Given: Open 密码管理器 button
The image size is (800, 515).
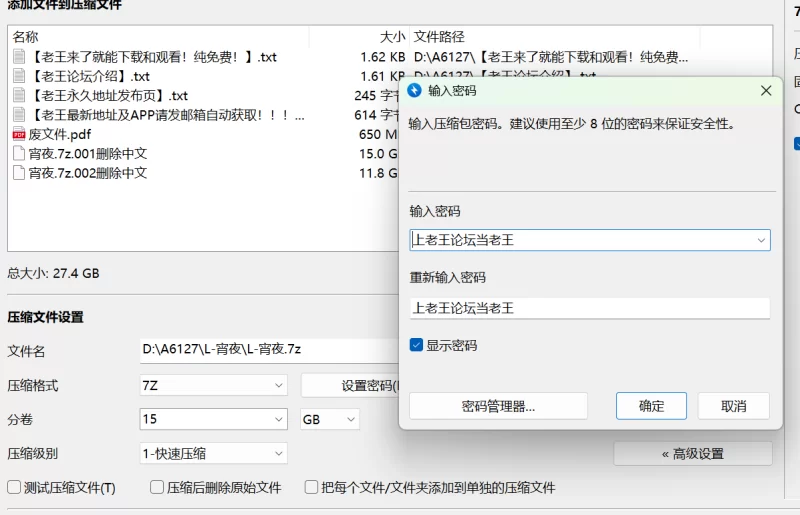Looking at the screenshot, I should 498,406.
